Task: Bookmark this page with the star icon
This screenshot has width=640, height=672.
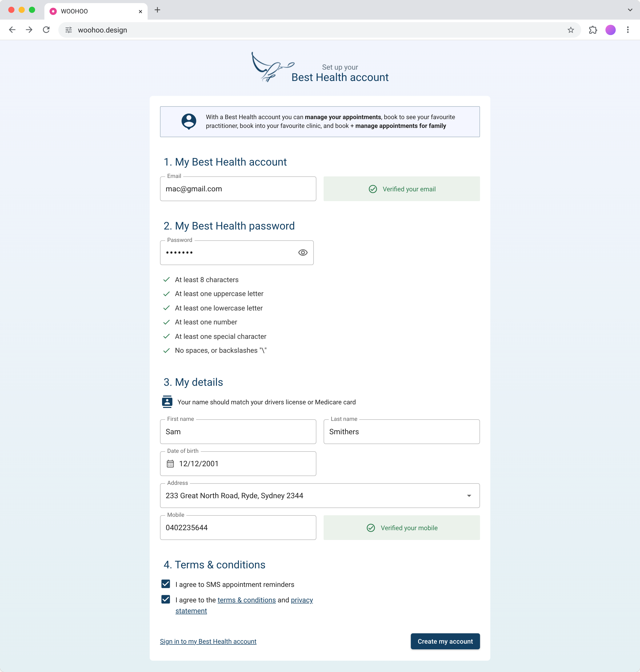Action: 571,30
